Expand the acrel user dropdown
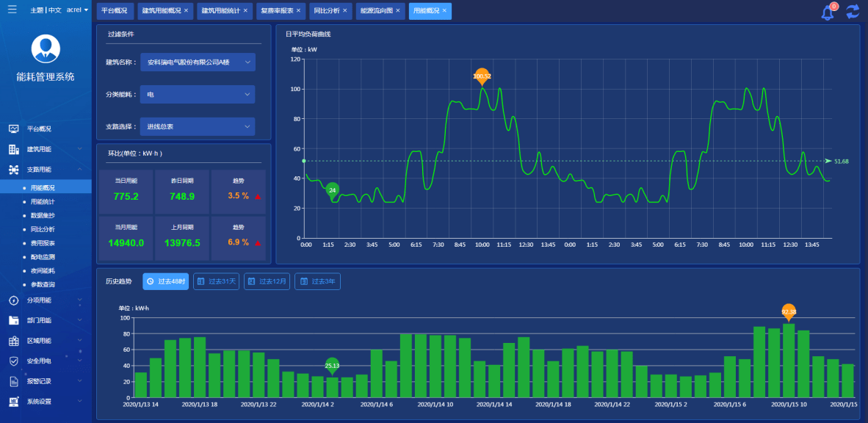Screen dimensions: 868x423 [x=77, y=10]
